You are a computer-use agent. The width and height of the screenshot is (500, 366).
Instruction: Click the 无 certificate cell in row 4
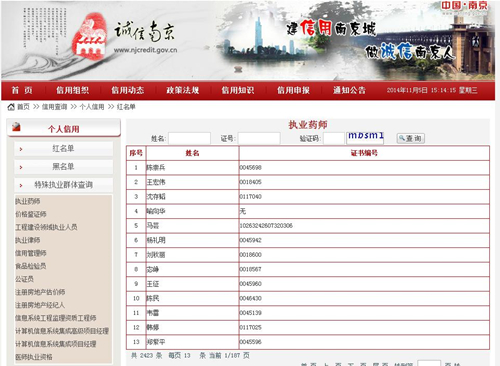tap(364, 211)
